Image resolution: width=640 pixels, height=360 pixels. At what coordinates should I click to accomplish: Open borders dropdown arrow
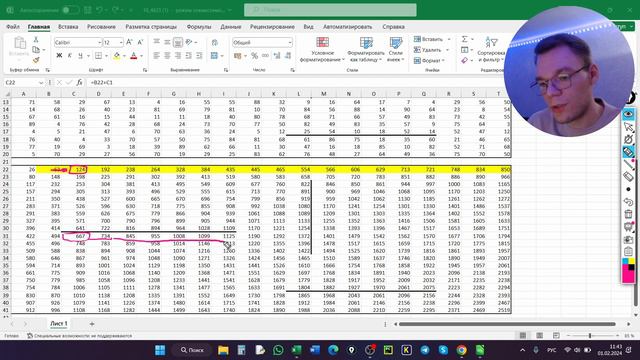(107, 56)
